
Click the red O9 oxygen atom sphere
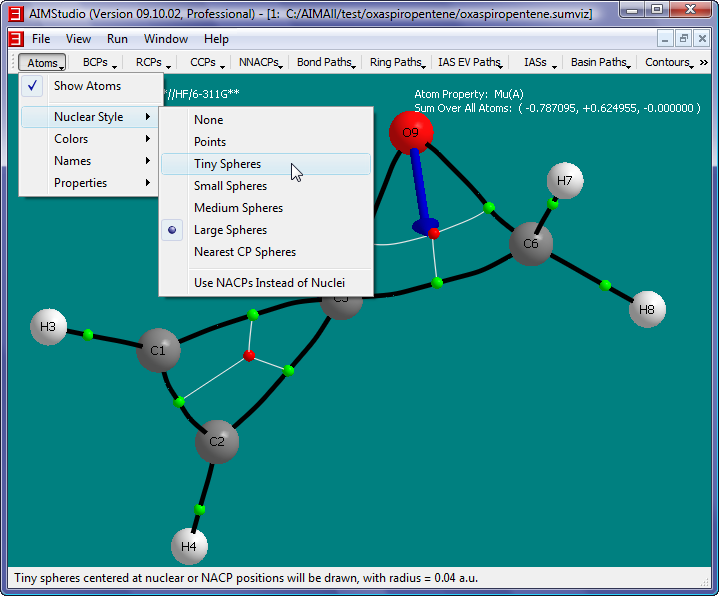pos(411,133)
